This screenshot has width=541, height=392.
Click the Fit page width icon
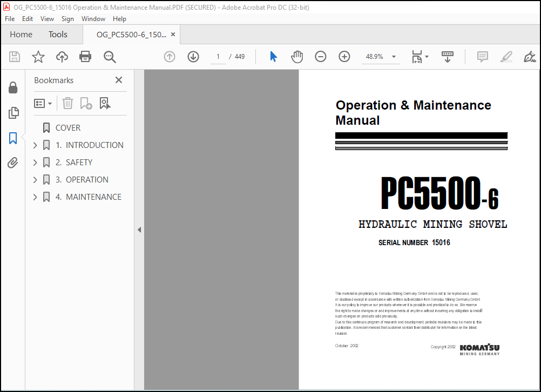417,57
